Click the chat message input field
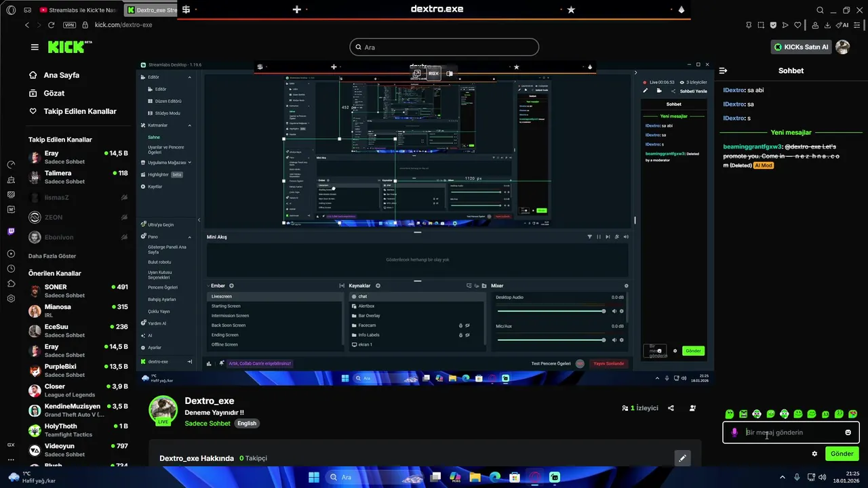 point(791,432)
